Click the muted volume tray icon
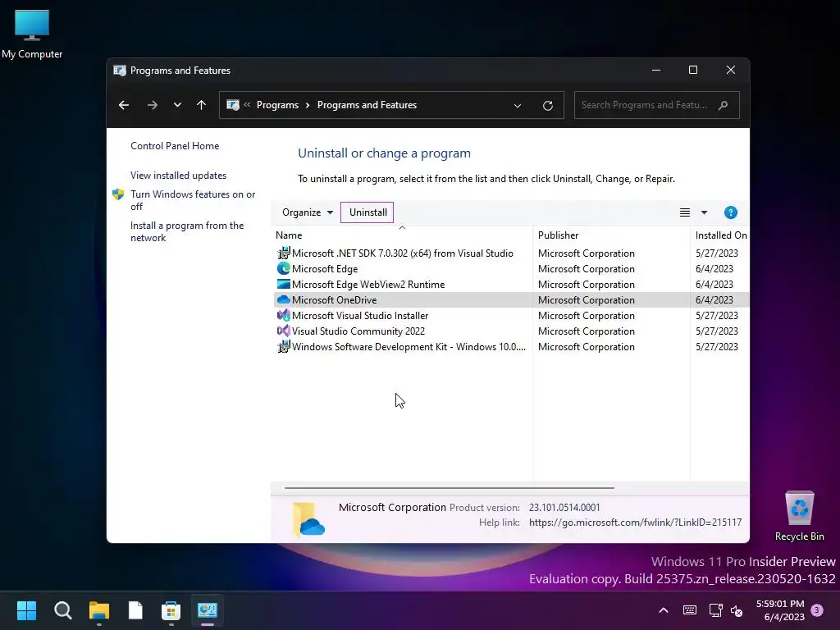The height and width of the screenshot is (630, 840). click(737, 610)
